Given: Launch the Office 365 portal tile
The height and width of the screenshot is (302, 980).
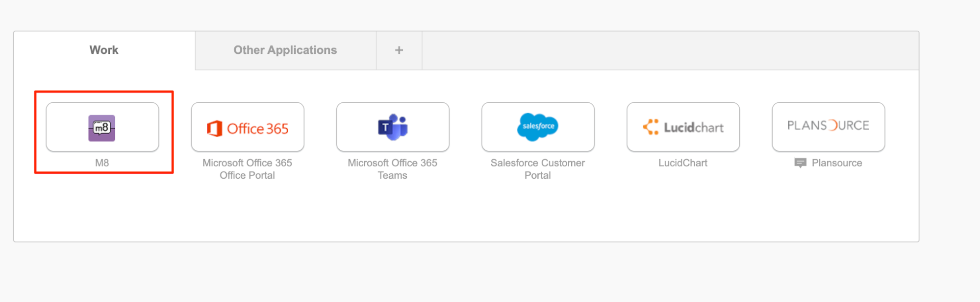Looking at the screenshot, I should (248, 127).
